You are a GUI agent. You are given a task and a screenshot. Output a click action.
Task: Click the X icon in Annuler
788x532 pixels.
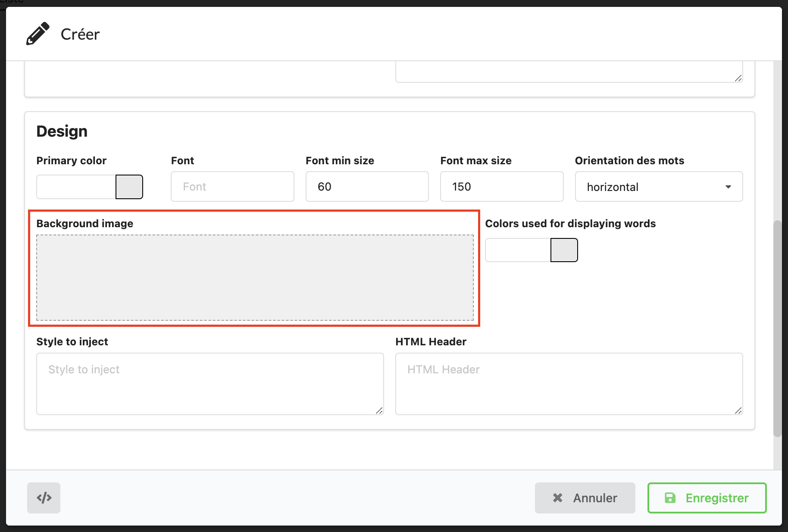[x=557, y=498]
